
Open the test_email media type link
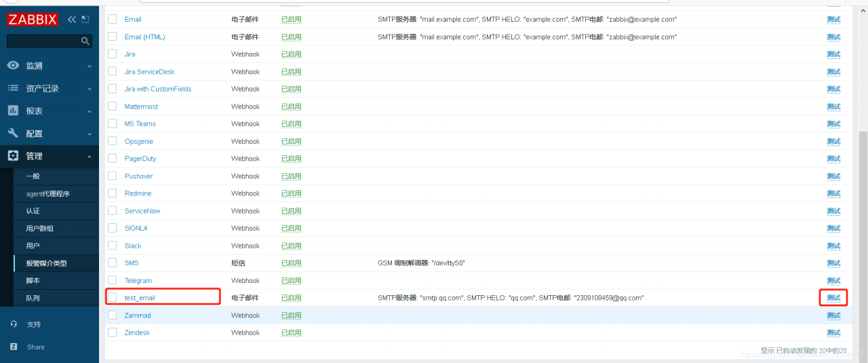140,298
